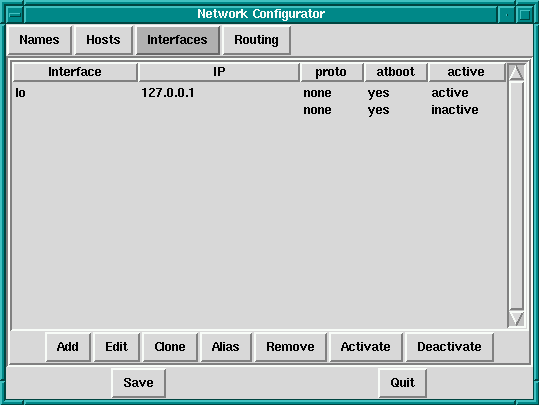Click the scrollbar up arrow

pos(516,73)
